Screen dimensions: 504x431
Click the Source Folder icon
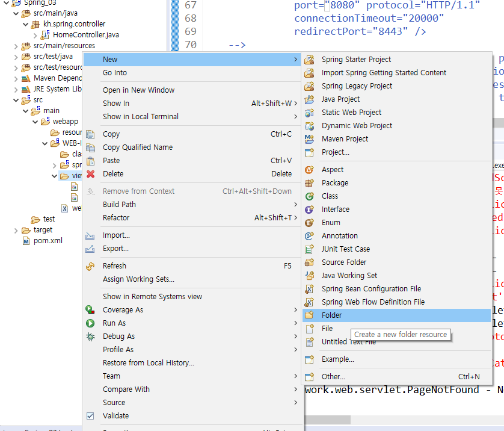click(309, 262)
